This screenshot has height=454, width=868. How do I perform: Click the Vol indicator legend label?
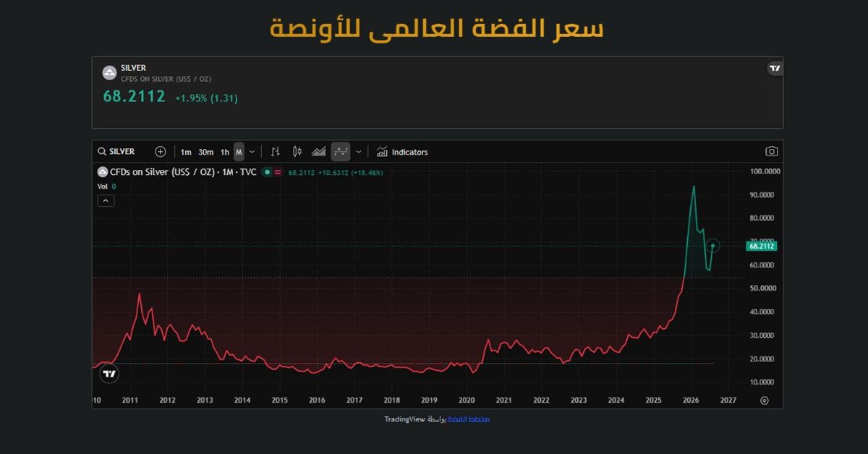tap(102, 187)
